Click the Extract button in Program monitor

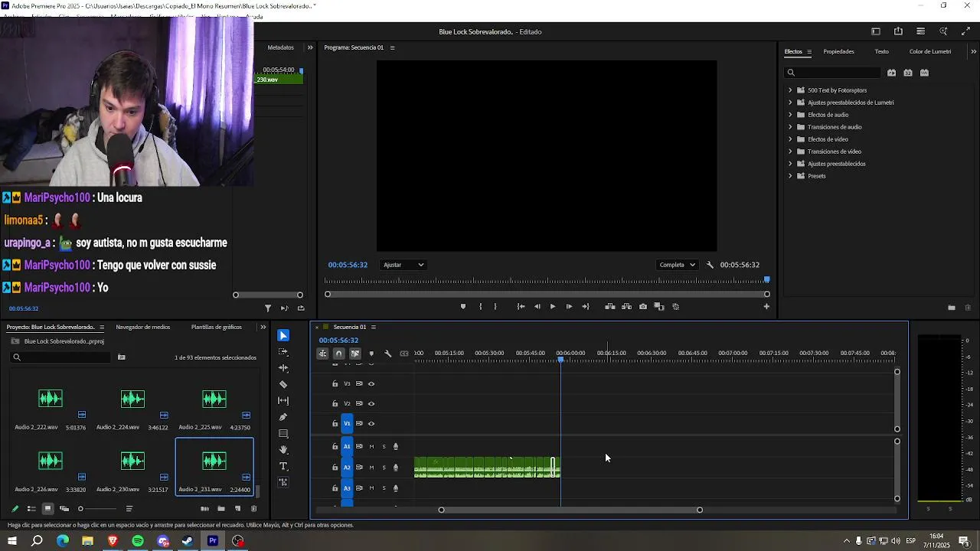click(x=626, y=306)
